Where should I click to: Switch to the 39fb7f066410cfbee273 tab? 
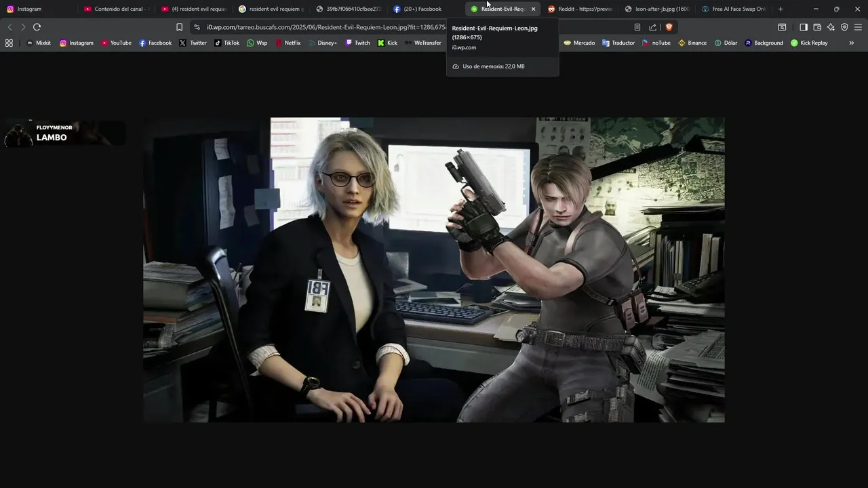[349, 9]
